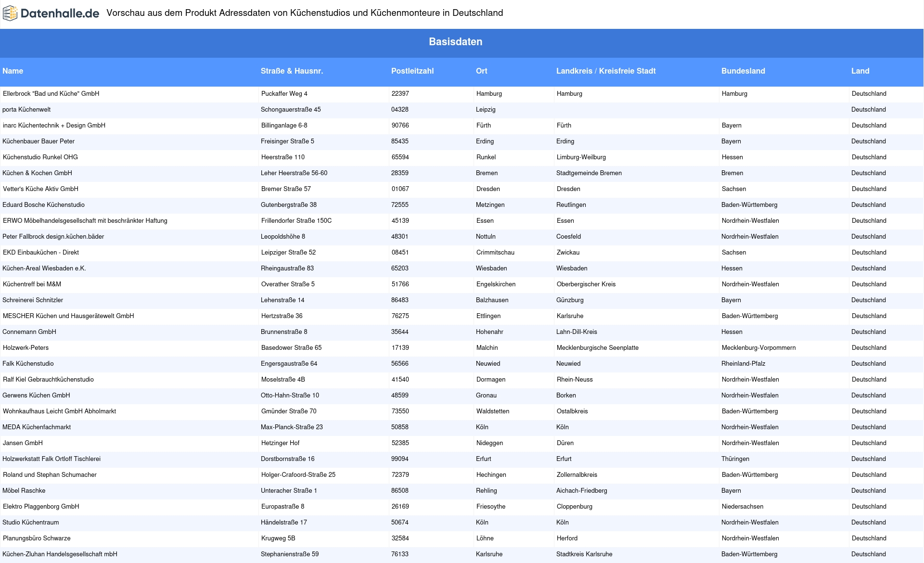Click the address Hetzinger Hof

tap(281, 443)
